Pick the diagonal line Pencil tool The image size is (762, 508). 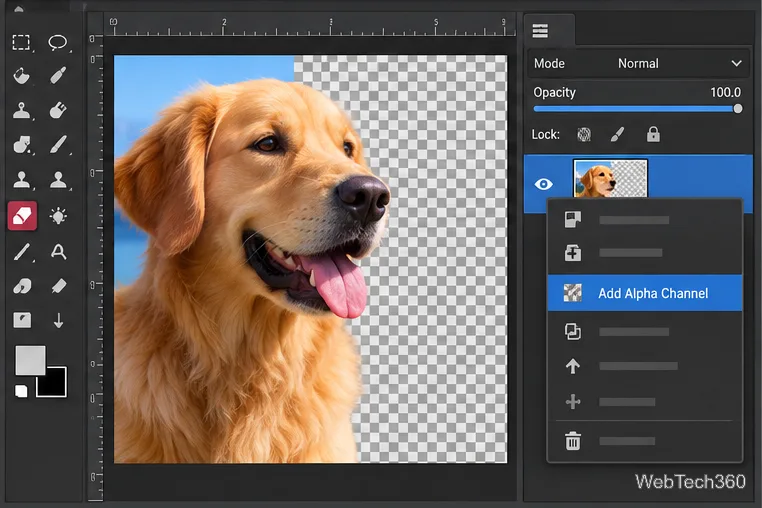21,252
